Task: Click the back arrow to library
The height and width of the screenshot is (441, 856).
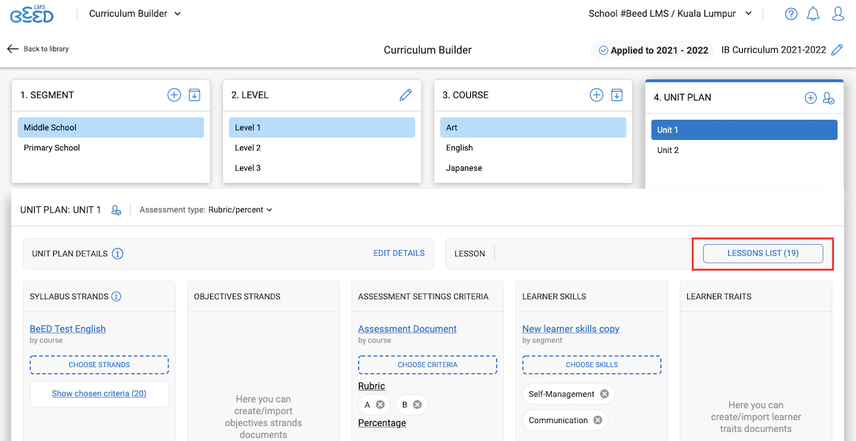Action: [13, 49]
